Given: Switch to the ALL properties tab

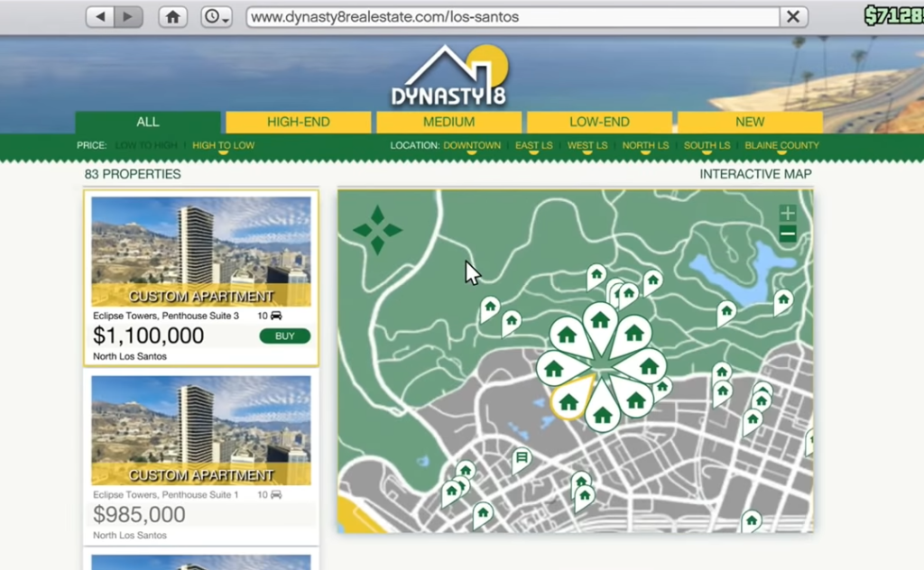Looking at the screenshot, I should click(147, 122).
